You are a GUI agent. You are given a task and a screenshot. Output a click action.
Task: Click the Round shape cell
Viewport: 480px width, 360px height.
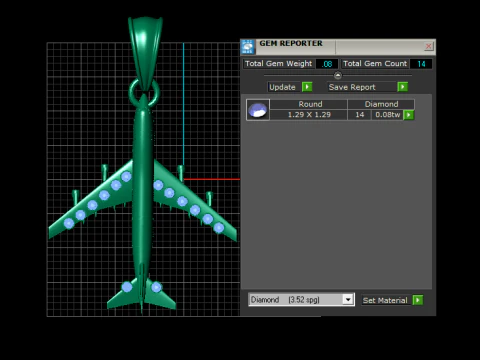coord(310,104)
